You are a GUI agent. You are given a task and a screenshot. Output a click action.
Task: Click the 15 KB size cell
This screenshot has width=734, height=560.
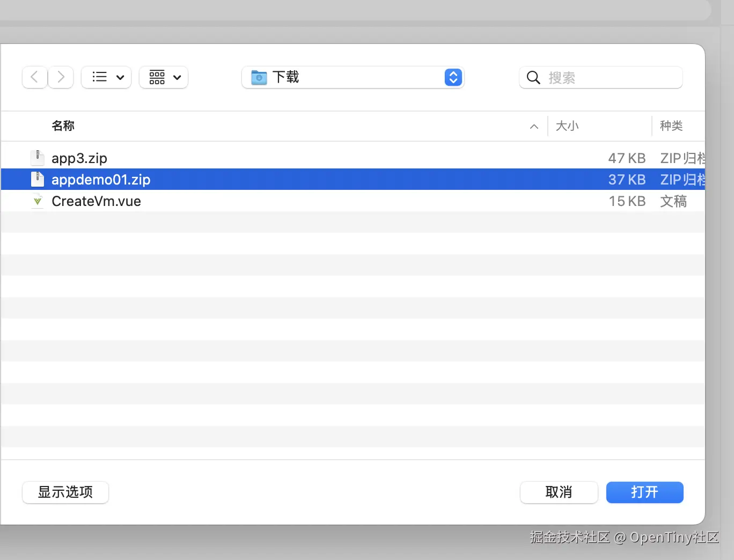click(x=627, y=201)
